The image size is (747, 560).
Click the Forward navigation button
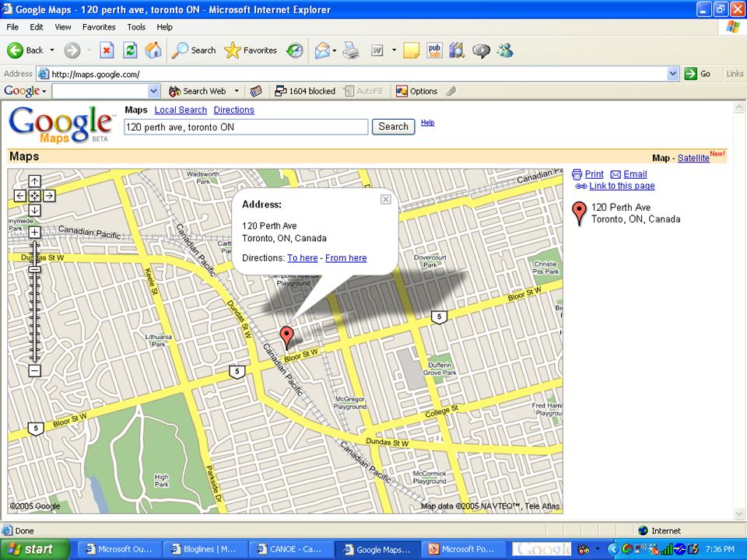[x=72, y=50]
